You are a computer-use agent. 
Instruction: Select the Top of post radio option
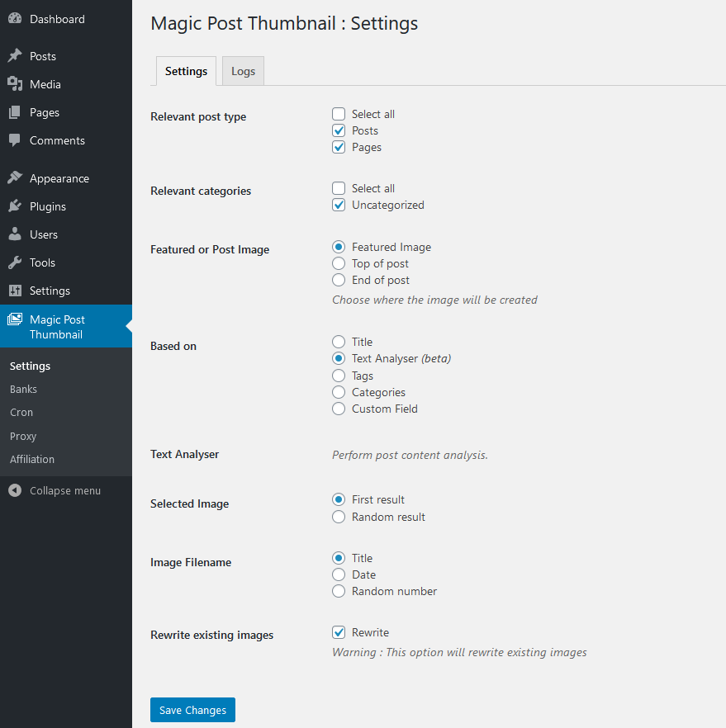pos(339,263)
